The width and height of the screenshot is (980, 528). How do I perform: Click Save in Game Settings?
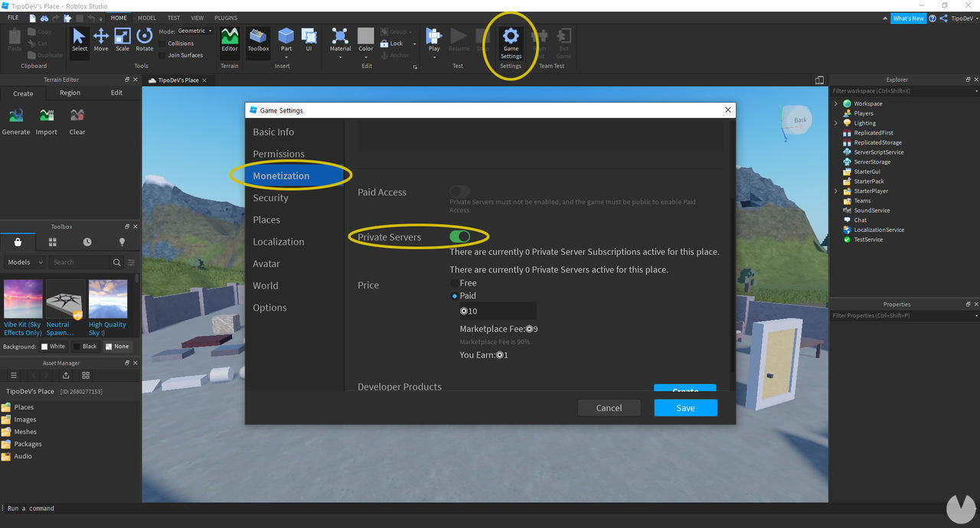pyautogui.click(x=685, y=408)
